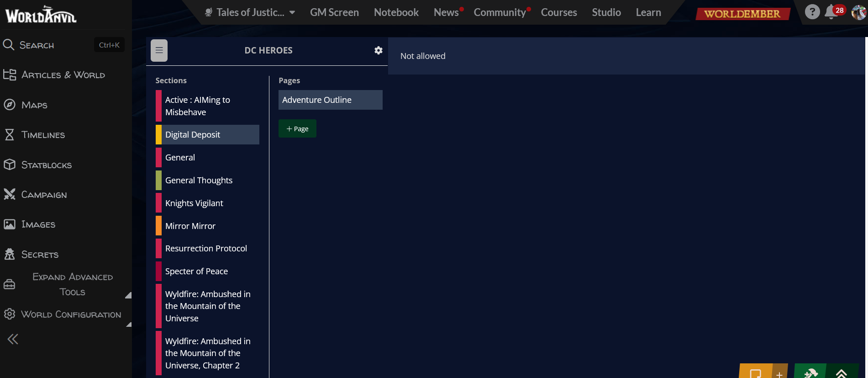Image resolution: width=868 pixels, height=378 pixels.
Task: Toggle notebook hamburger menu button
Action: 159,50
